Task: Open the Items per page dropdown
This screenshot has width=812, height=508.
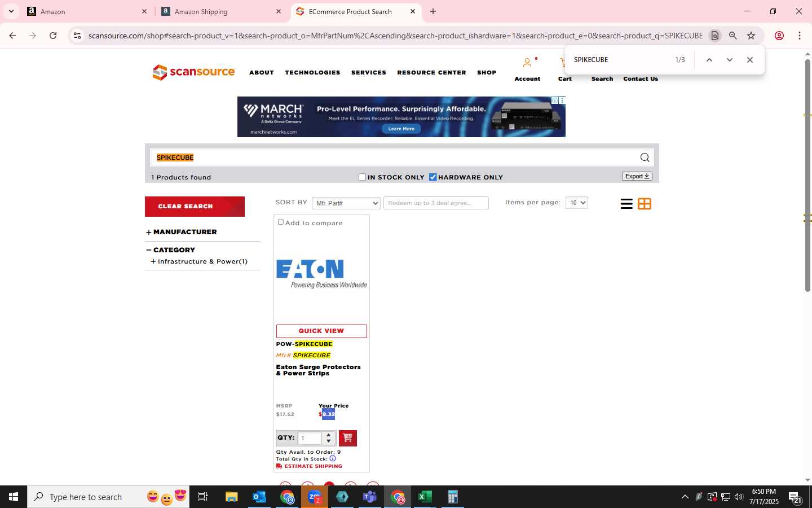Action: 576,203
